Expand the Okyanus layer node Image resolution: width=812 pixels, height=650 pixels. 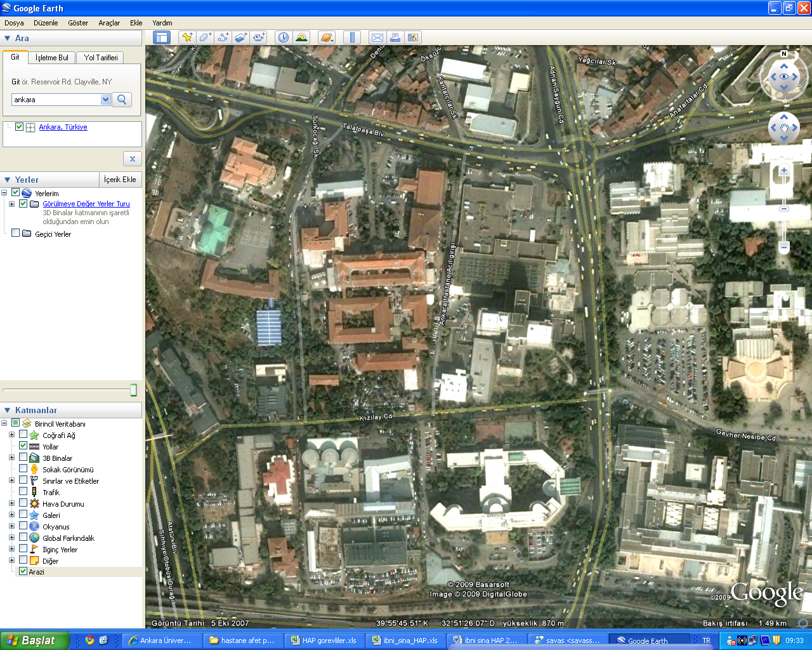click(x=11, y=526)
